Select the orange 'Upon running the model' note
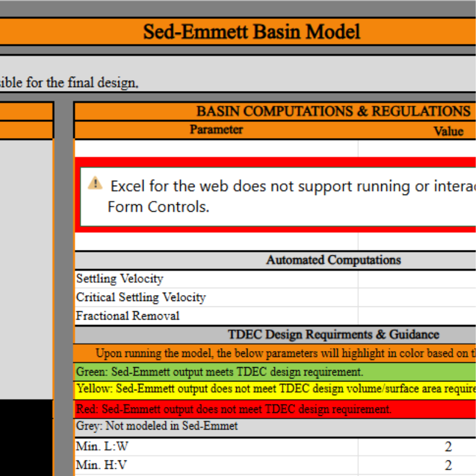 (x=275, y=353)
